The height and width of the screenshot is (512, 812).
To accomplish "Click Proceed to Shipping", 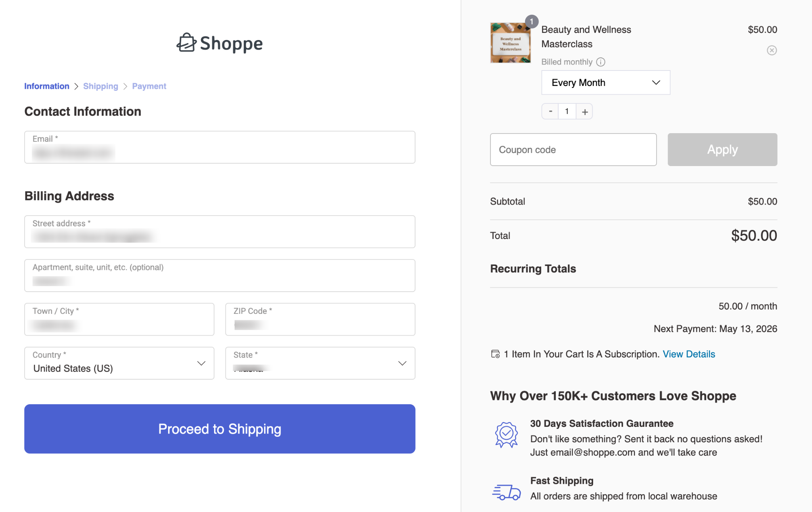I will point(219,428).
